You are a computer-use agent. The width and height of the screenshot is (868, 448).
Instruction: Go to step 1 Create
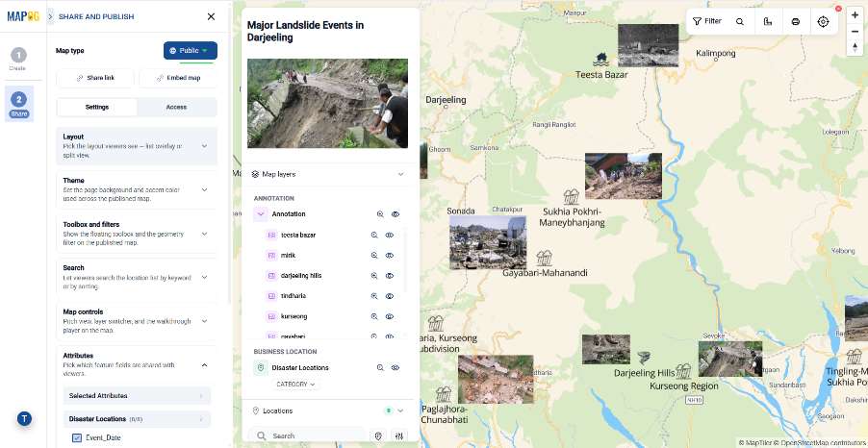pos(18,59)
